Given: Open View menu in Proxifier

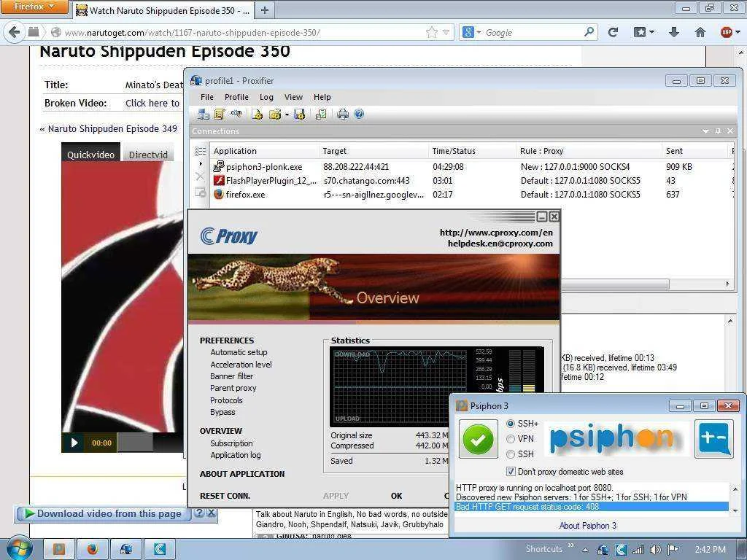Looking at the screenshot, I should (293, 97).
